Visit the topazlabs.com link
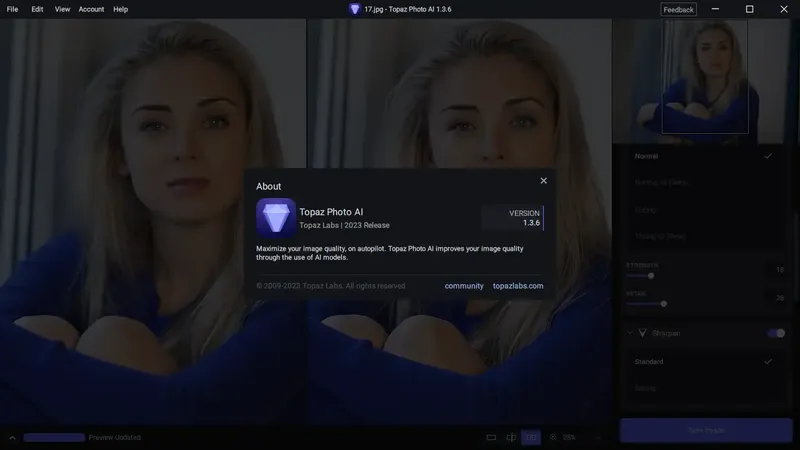 (518, 286)
